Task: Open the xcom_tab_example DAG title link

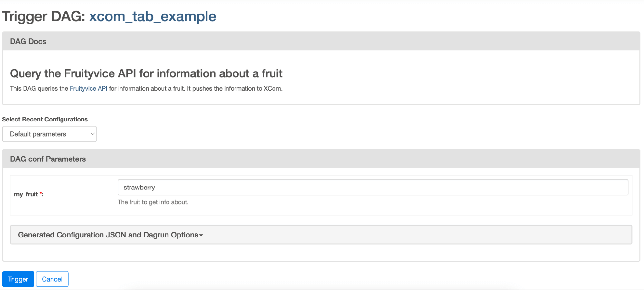Action: point(152,16)
